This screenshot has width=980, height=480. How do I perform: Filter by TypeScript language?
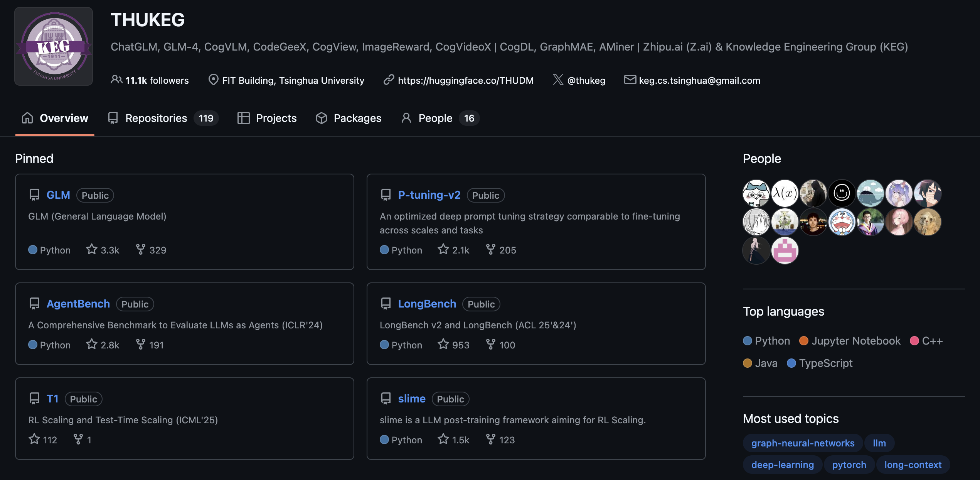(x=820, y=363)
